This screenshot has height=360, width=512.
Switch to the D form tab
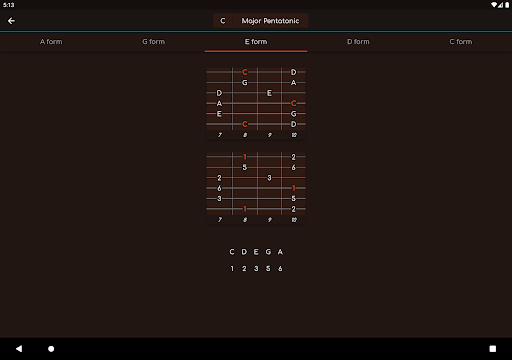[x=358, y=42]
